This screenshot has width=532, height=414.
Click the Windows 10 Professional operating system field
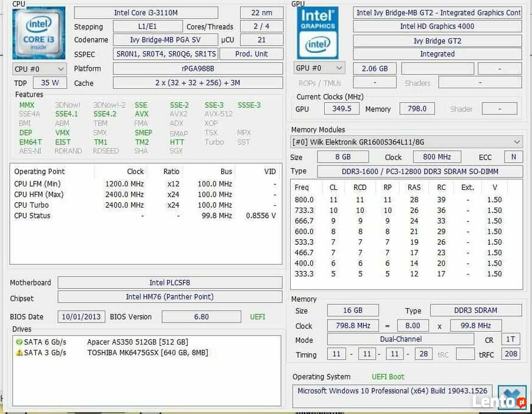pyautogui.click(x=392, y=391)
